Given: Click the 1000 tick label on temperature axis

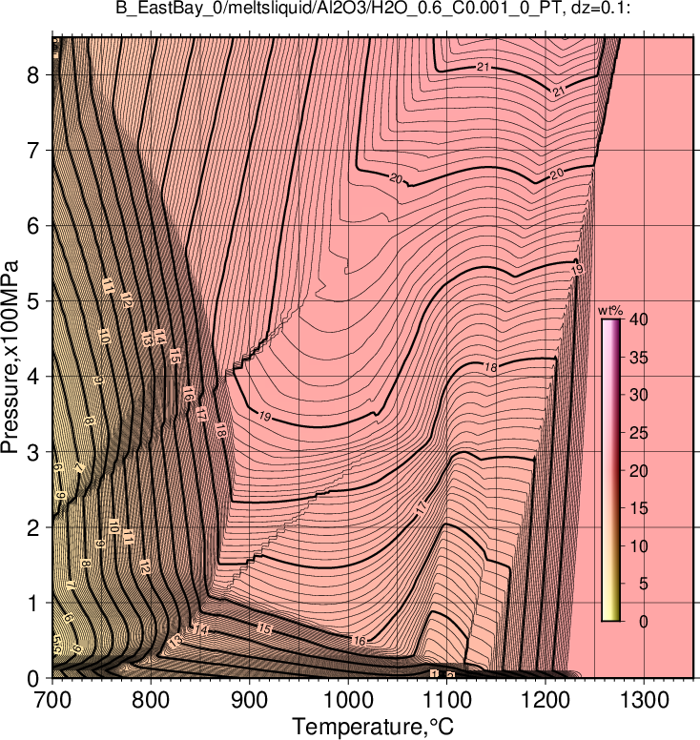Looking at the screenshot, I should pyautogui.click(x=348, y=700).
